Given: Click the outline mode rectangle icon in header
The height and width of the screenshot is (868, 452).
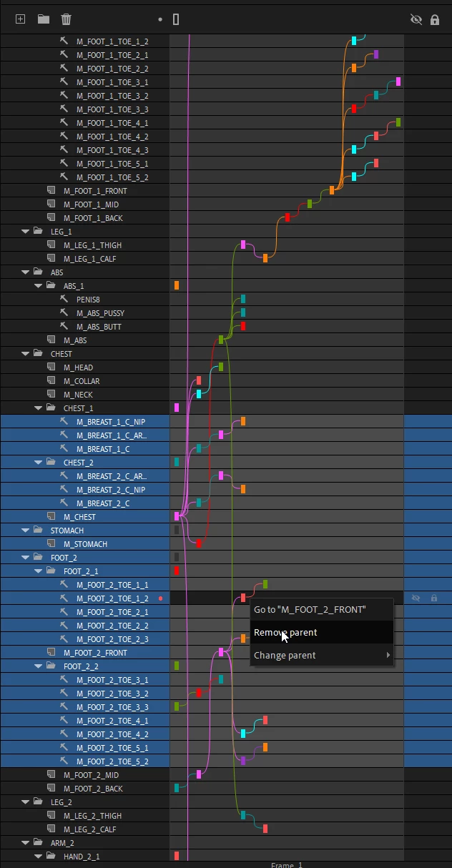Looking at the screenshot, I should 176,19.
